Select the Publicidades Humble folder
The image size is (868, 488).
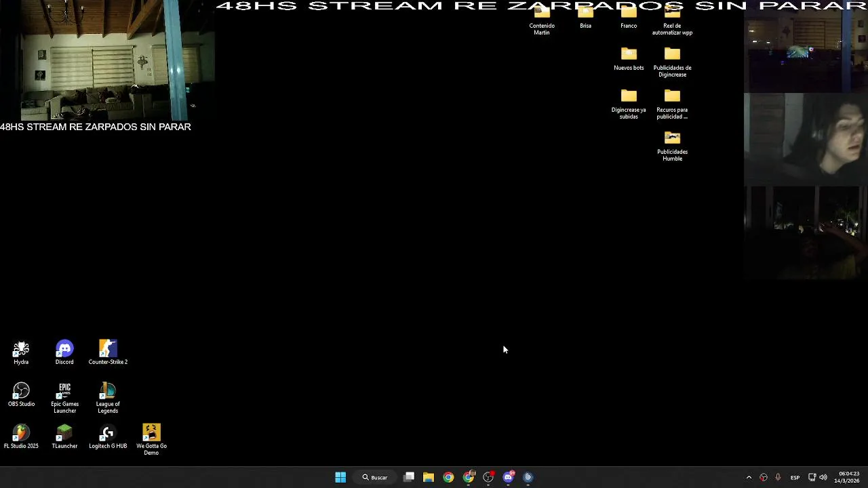pyautogui.click(x=672, y=147)
